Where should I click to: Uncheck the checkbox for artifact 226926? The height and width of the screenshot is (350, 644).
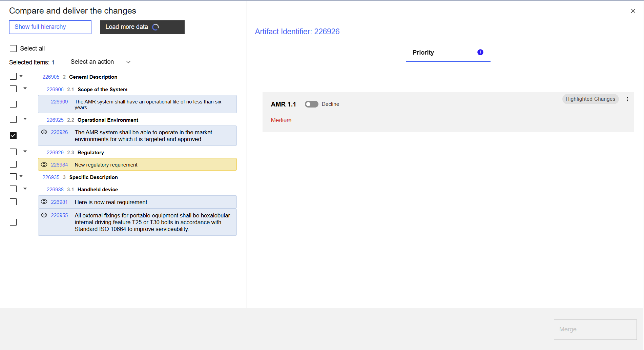(x=13, y=136)
